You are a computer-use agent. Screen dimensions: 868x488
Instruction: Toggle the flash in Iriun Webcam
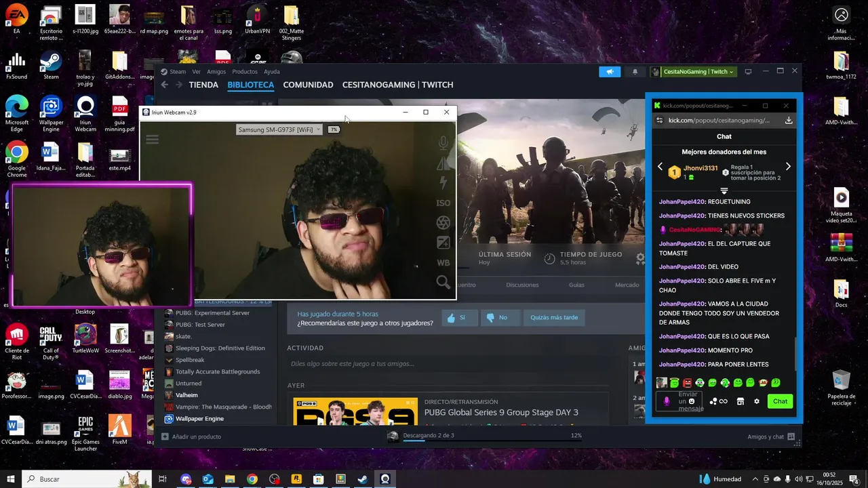tap(443, 182)
